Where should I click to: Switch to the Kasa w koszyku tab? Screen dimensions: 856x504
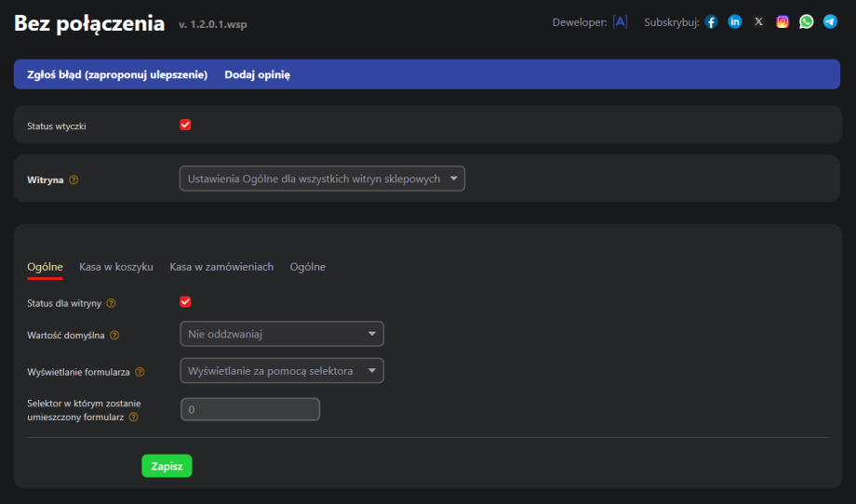coord(116,267)
